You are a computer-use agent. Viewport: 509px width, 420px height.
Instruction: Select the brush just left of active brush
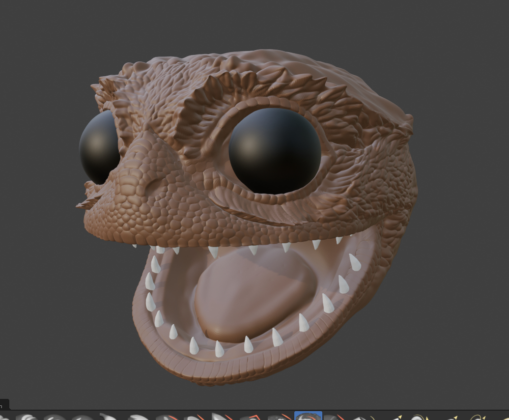[x=280, y=417]
